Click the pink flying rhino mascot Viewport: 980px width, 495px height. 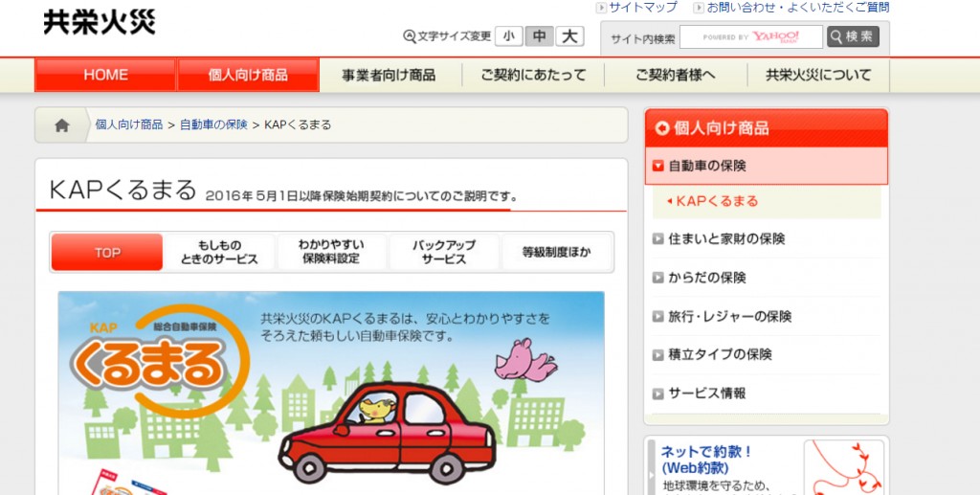click(525, 360)
